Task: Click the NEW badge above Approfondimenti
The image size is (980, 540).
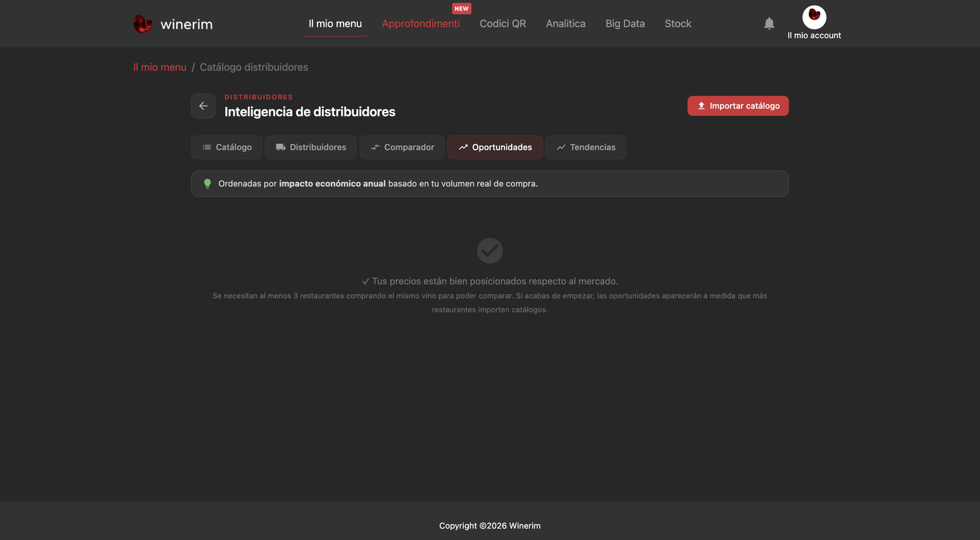Action: [x=462, y=8]
